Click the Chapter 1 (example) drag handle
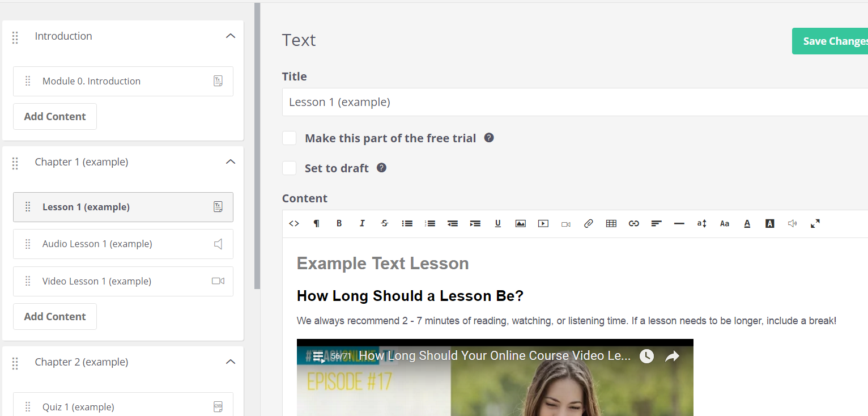This screenshot has height=416, width=868. [15, 163]
